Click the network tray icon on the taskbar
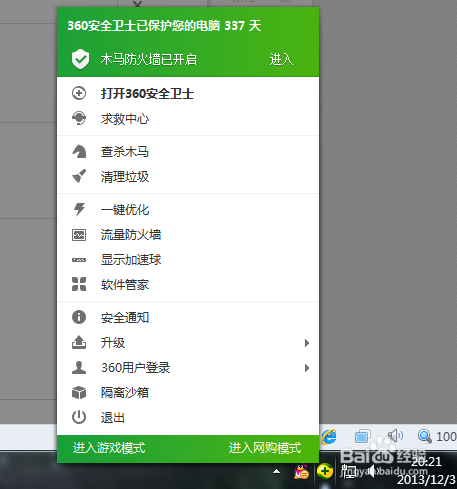Viewport: 457px width, 489px height. pos(349,471)
